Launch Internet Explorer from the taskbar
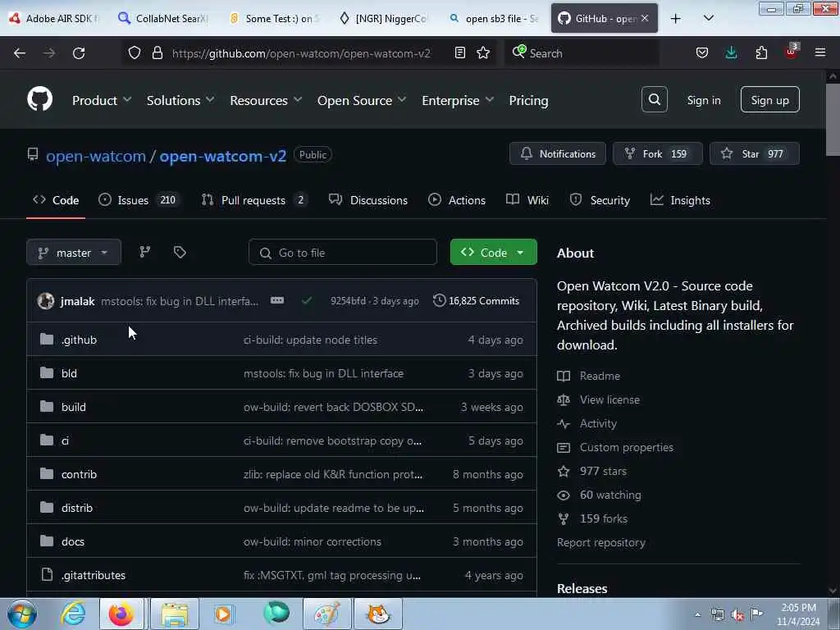Viewport: 840px width, 630px height. click(x=73, y=614)
